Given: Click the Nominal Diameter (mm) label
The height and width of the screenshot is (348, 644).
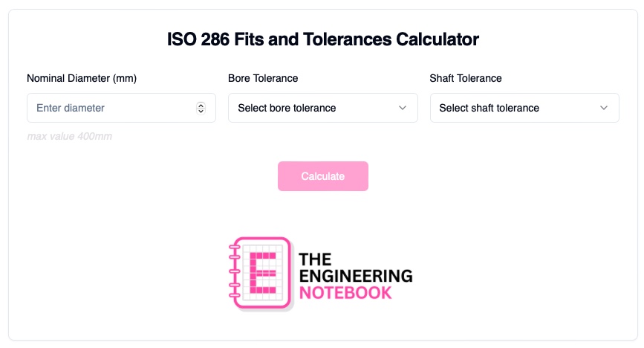Looking at the screenshot, I should 82,78.
